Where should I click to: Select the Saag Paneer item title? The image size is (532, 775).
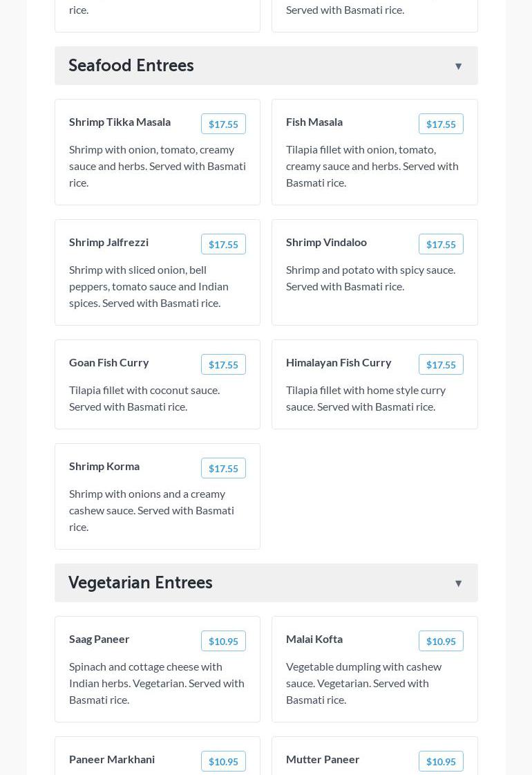(99, 639)
